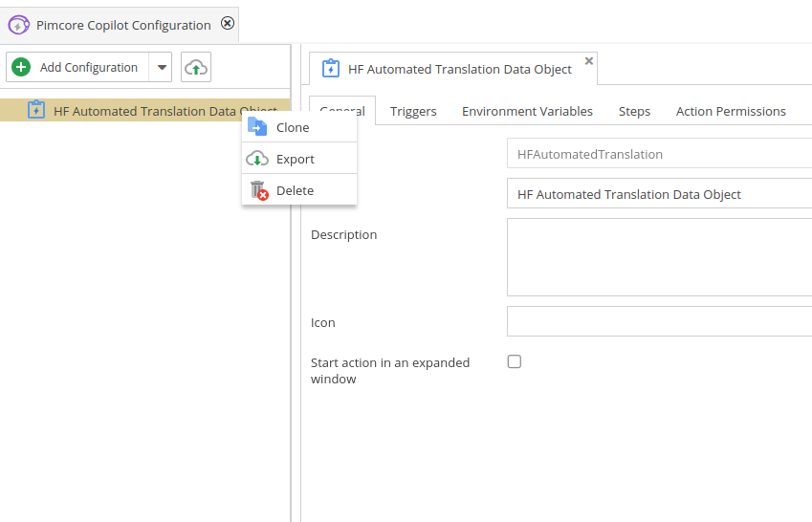812x522 pixels.
Task: Open the Triggers tab
Action: tap(413, 111)
